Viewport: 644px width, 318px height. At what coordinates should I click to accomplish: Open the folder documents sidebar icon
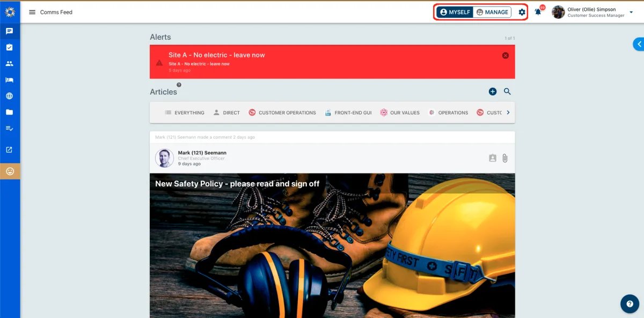point(10,112)
